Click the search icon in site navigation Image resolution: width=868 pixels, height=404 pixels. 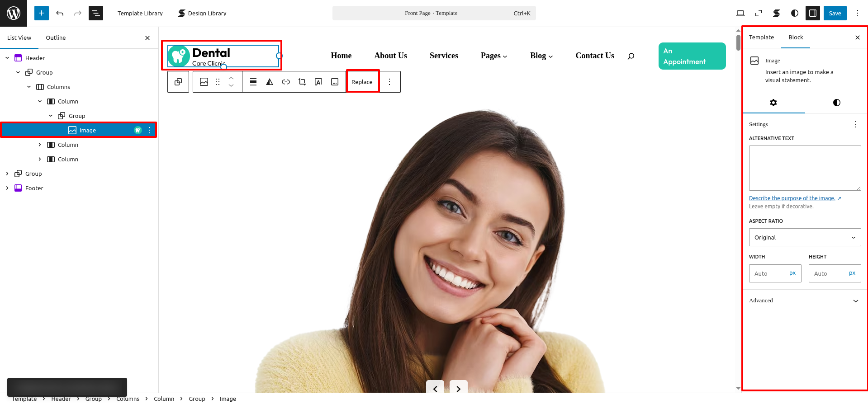[631, 56]
